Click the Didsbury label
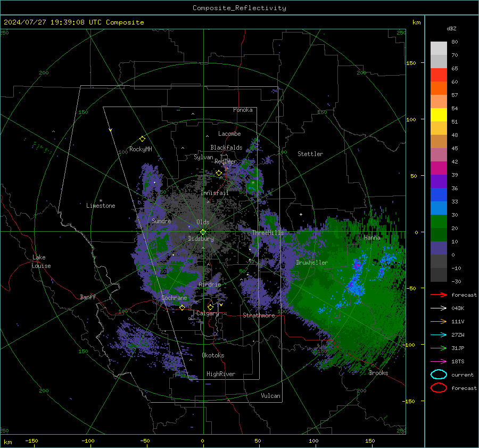 point(201,239)
